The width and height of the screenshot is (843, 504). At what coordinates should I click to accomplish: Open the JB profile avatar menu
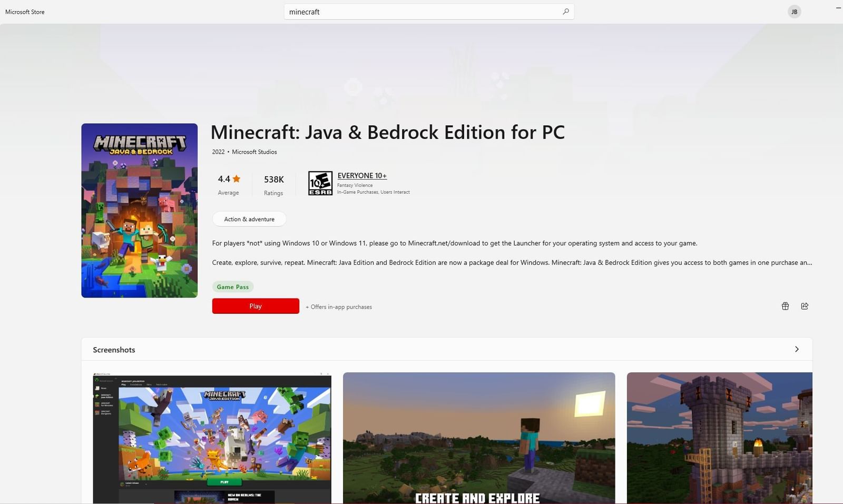coord(794,11)
